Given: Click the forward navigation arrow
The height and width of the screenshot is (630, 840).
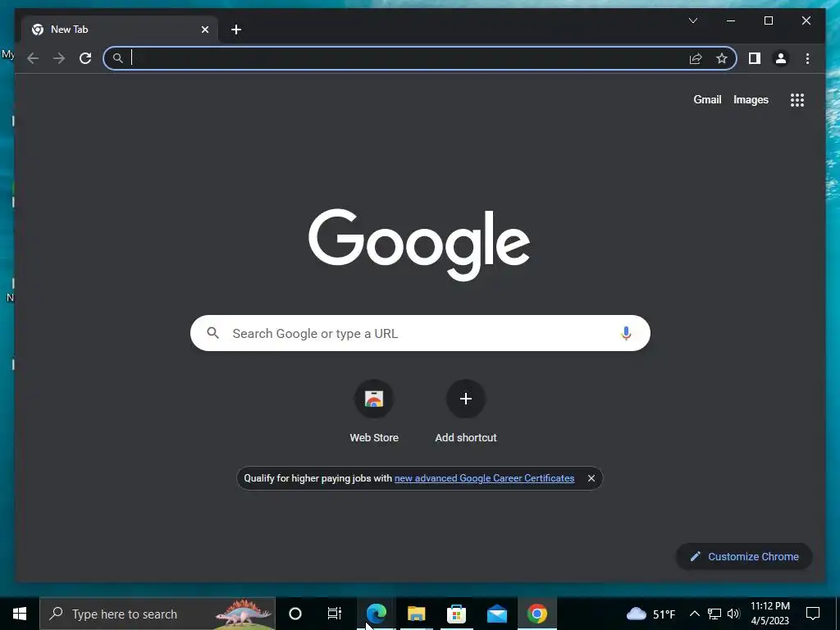Looking at the screenshot, I should tap(59, 58).
